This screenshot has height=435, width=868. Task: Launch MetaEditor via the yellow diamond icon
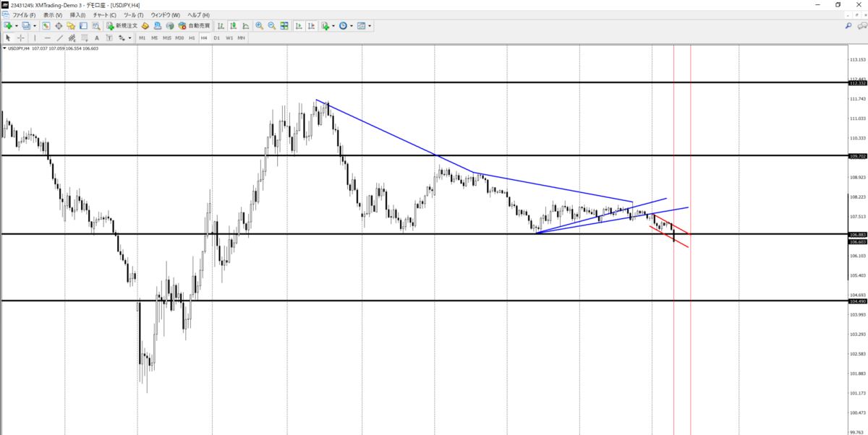145,25
